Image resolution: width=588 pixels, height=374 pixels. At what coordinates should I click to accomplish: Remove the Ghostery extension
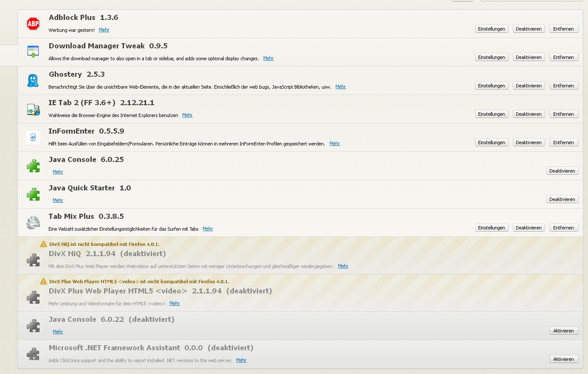(x=563, y=86)
